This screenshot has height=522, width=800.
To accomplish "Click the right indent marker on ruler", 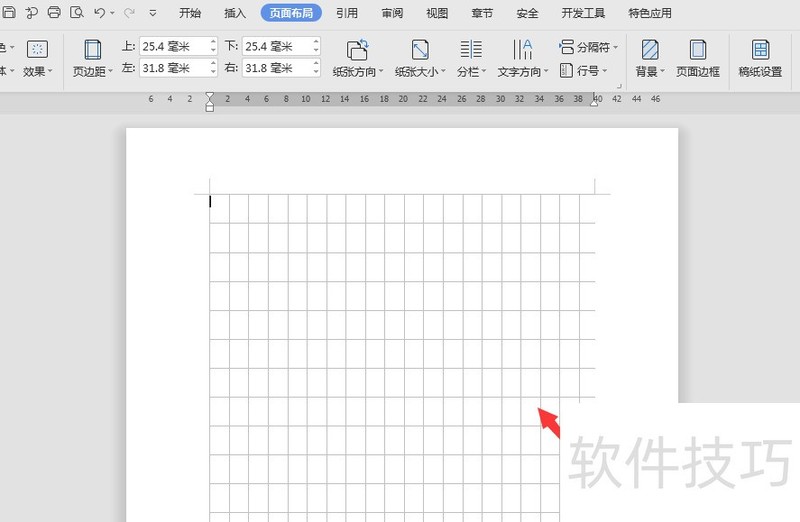I will [594, 102].
